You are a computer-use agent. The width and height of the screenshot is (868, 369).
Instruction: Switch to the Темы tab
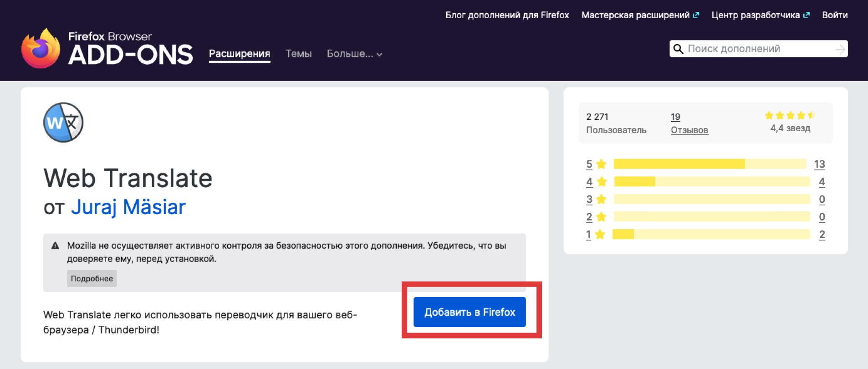coord(299,54)
